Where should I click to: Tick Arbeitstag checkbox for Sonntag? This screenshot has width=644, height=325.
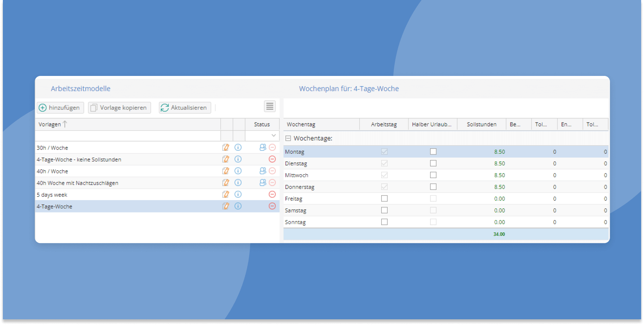pyautogui.click(x=384, y=222)
